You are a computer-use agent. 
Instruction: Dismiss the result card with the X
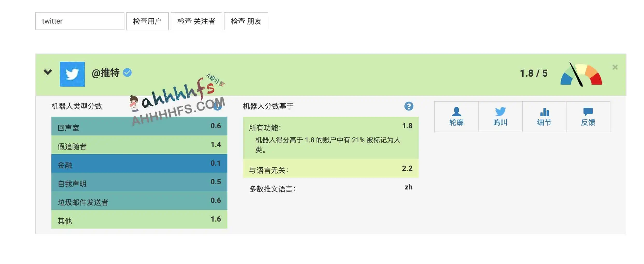(x=615, y=67)
